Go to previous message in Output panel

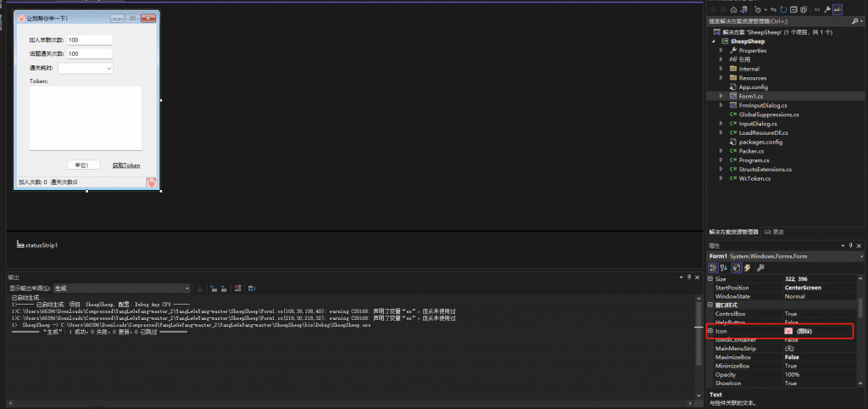pos(213,289)
